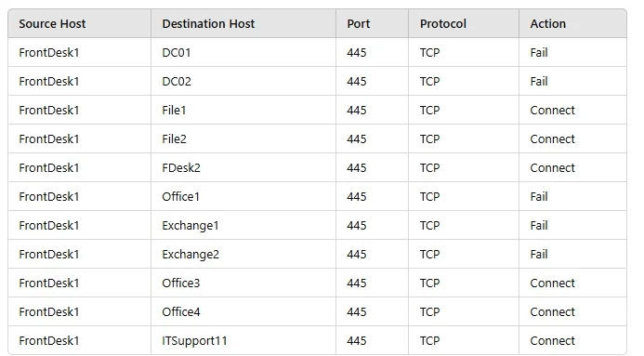
Task: Click Connect action in ITSupport11 row
Action: pos(552,341)
